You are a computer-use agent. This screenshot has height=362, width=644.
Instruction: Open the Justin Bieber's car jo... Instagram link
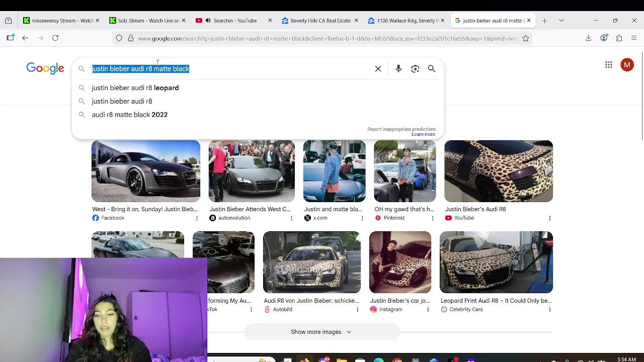point(400,301)
